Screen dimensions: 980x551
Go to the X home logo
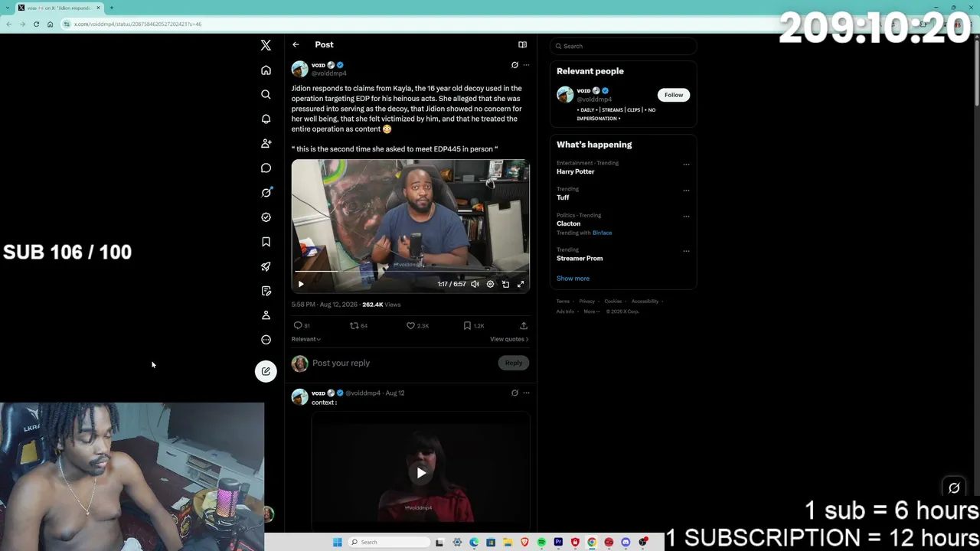(x=266, y=46)
